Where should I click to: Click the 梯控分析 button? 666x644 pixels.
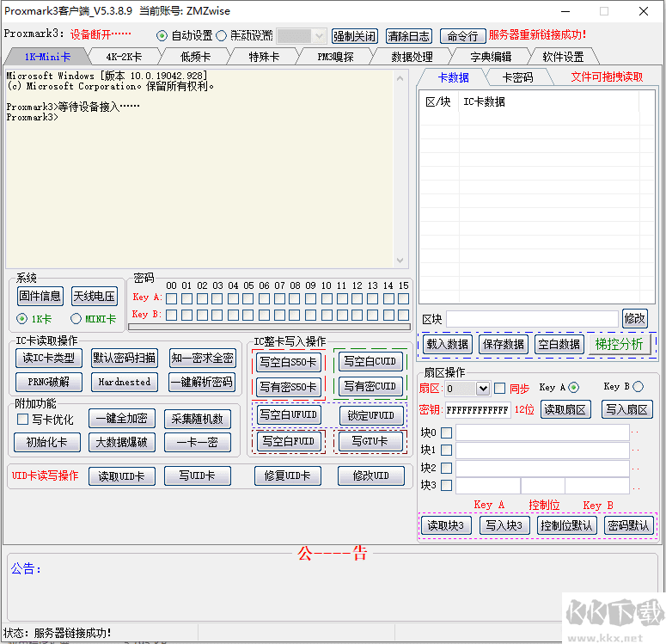(619, 344)
